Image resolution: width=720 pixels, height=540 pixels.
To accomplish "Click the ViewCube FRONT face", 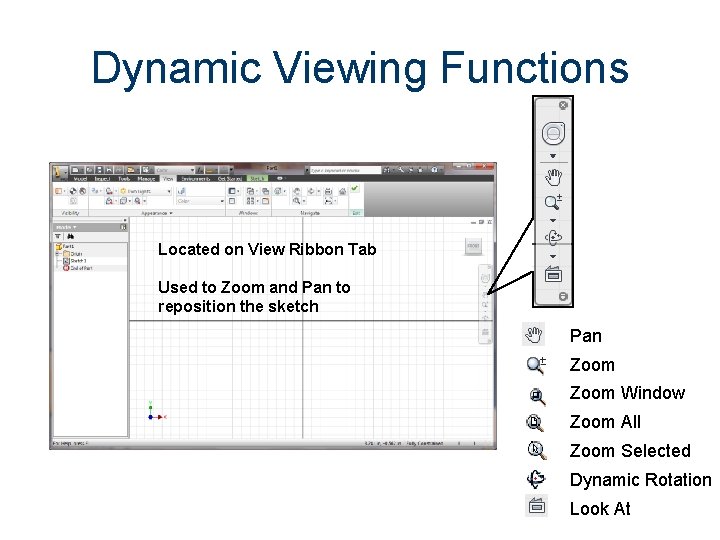I will (473, 246).
